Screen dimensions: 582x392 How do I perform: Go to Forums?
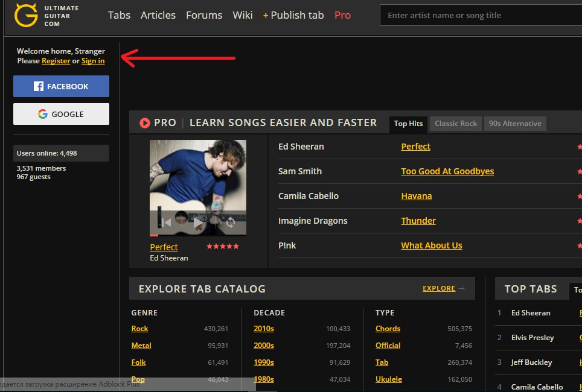204,15
